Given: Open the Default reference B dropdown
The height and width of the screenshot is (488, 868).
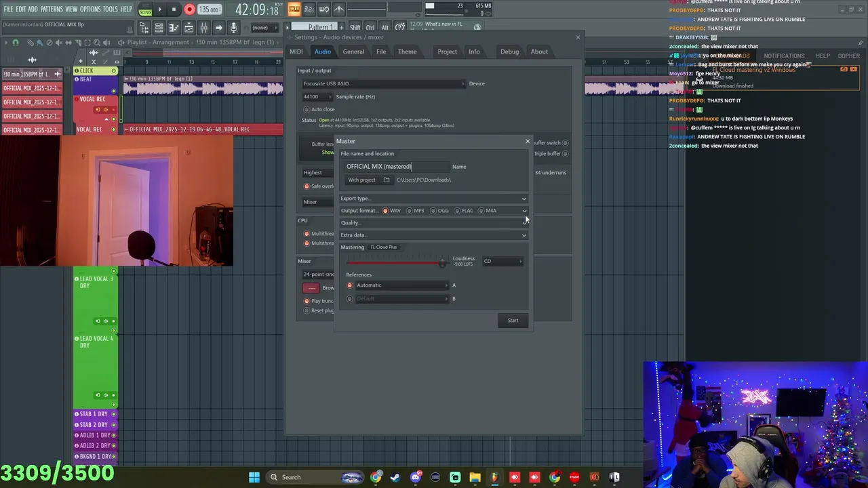Looking at the screenshot, I should pyautogui.click(x=402, y=299).
